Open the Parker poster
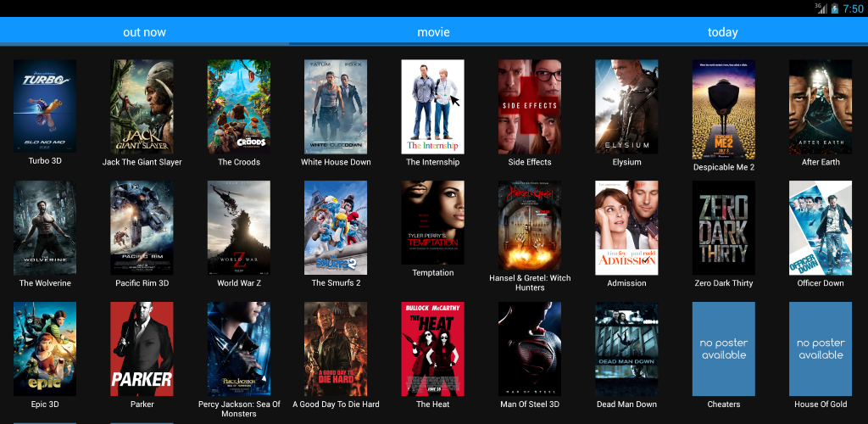Viewport: 868px width, 424px height. (142, 349)
